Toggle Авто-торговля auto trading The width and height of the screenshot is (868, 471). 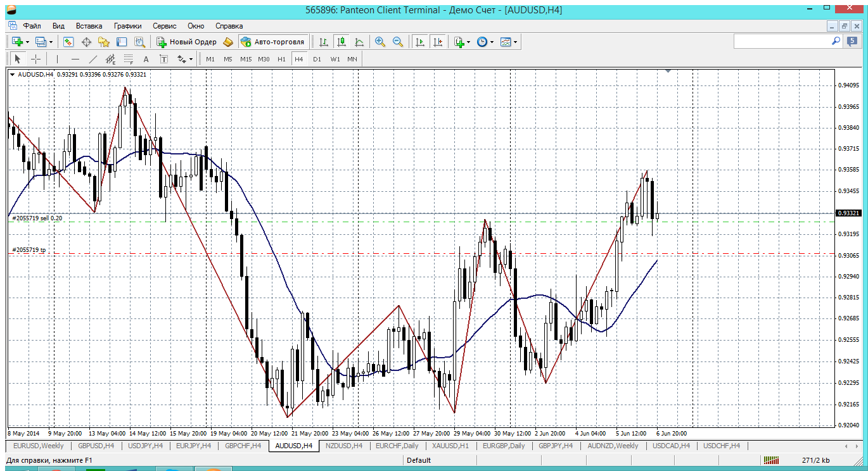pyautogui.click(x=273, y=42)
